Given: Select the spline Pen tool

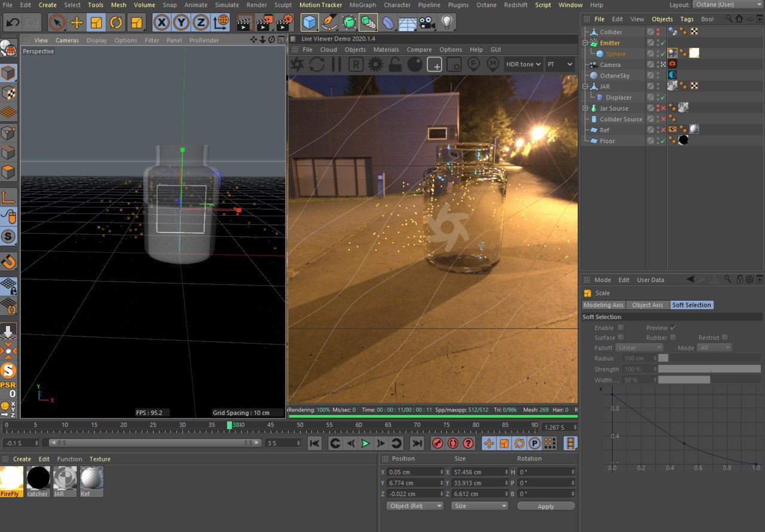Looking at the screenshot, I should coord(329,23).
